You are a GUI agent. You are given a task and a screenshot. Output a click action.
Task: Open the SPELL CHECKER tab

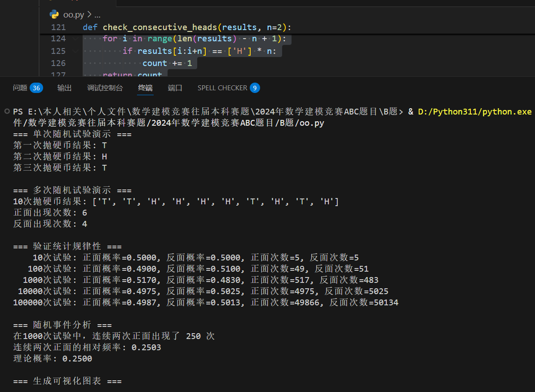point(222,88)
